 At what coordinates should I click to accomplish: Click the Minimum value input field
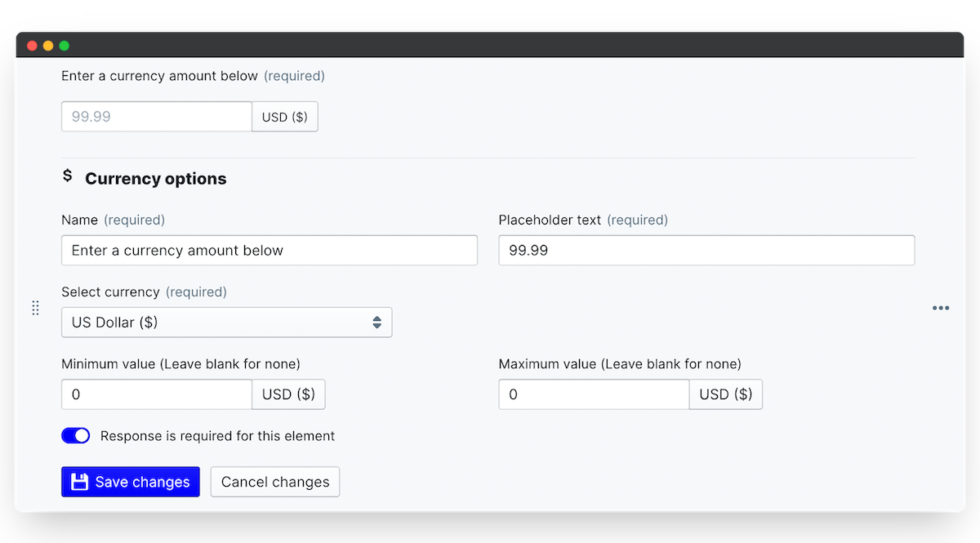click(x=157, y=394)
